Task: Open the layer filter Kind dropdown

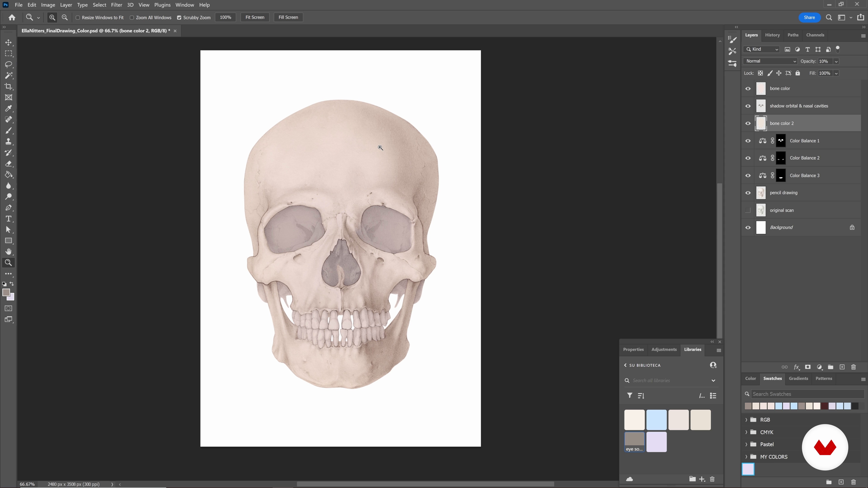Action: tap(762, 49)
